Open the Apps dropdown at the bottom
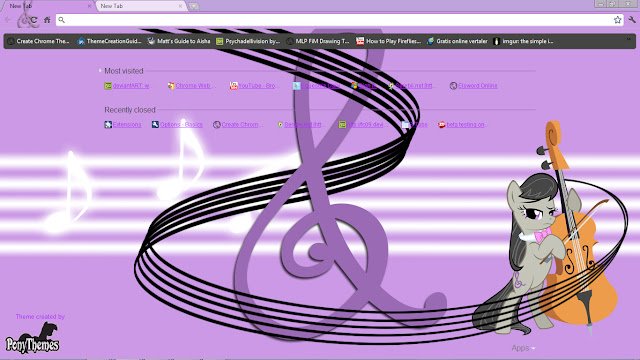The height and width of the screenshot is (360, 640). [x=523, y=348]
